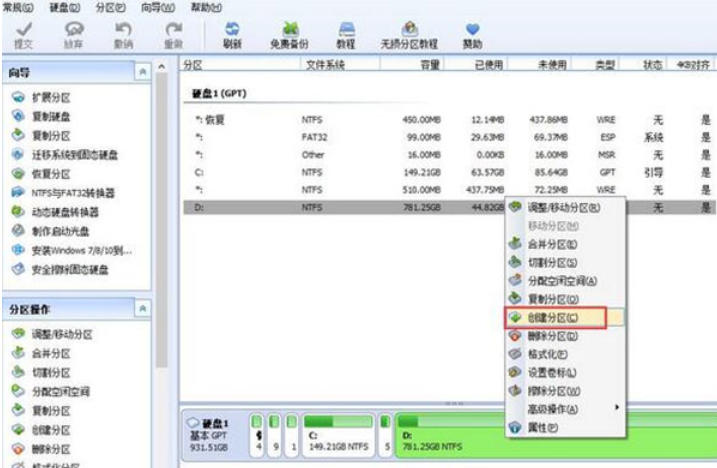Select the NTFS 510.00MB partition row
717x468 pixels.
449,190
